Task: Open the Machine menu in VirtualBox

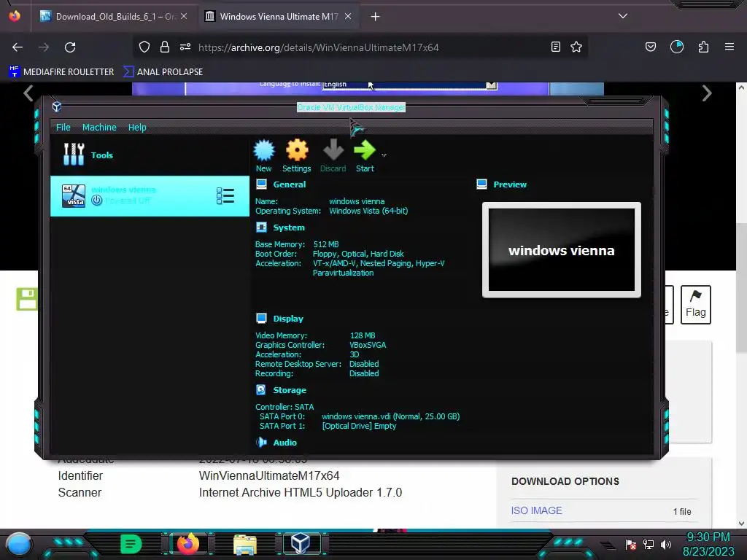Action: coord(99,127)
